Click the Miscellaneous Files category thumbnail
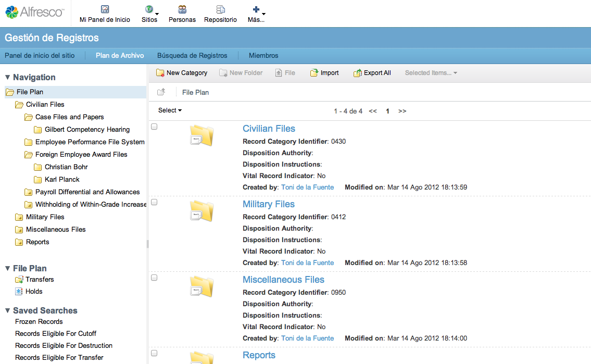This screenshot has height=364, width=591. click(202, 286)
